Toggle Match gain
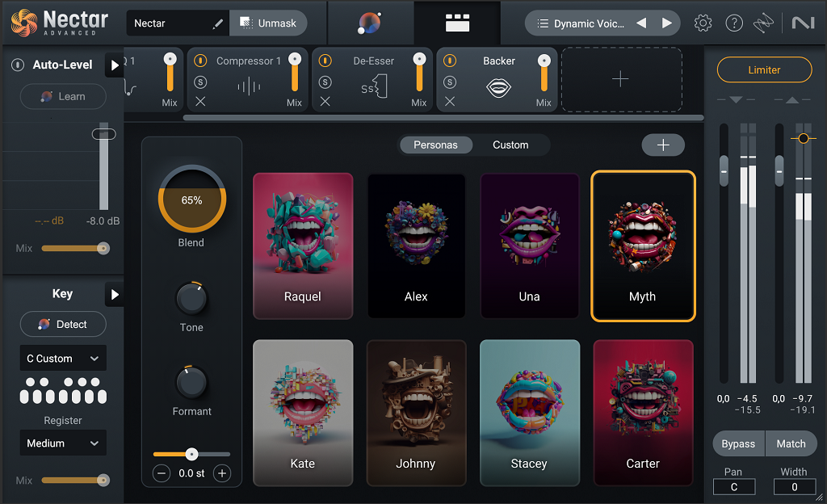The image size is (827, 504). [791, 444]
